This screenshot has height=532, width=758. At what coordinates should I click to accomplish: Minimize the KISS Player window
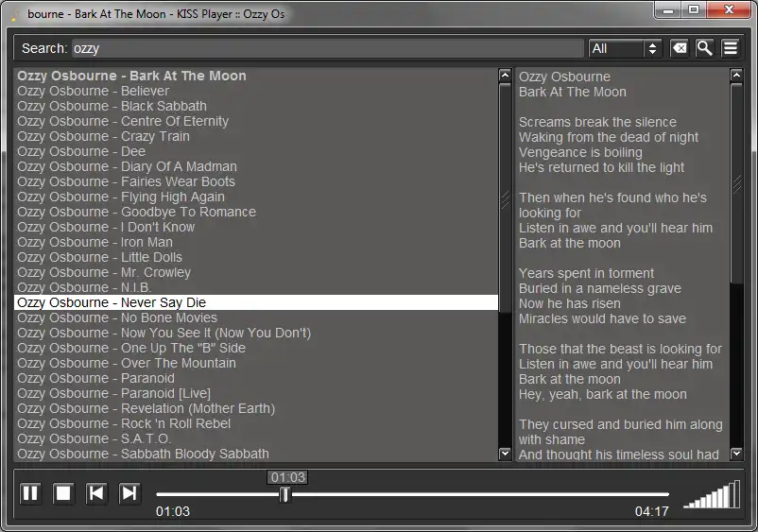pyautogui.click(x=668, y=10)
